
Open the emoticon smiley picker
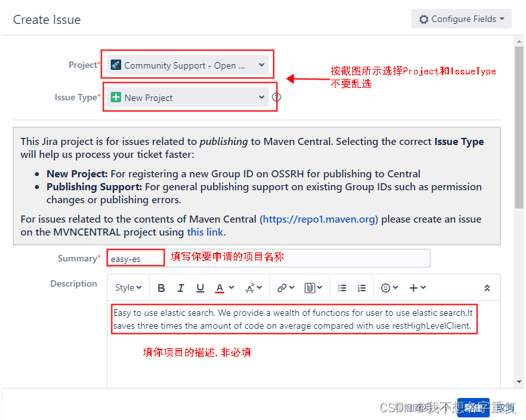pos(389,288)
